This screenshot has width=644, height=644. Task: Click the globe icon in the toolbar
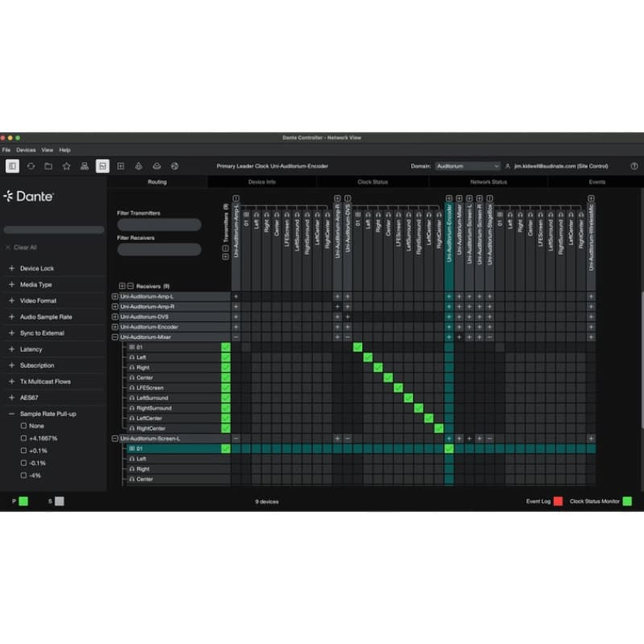[174, 166]
